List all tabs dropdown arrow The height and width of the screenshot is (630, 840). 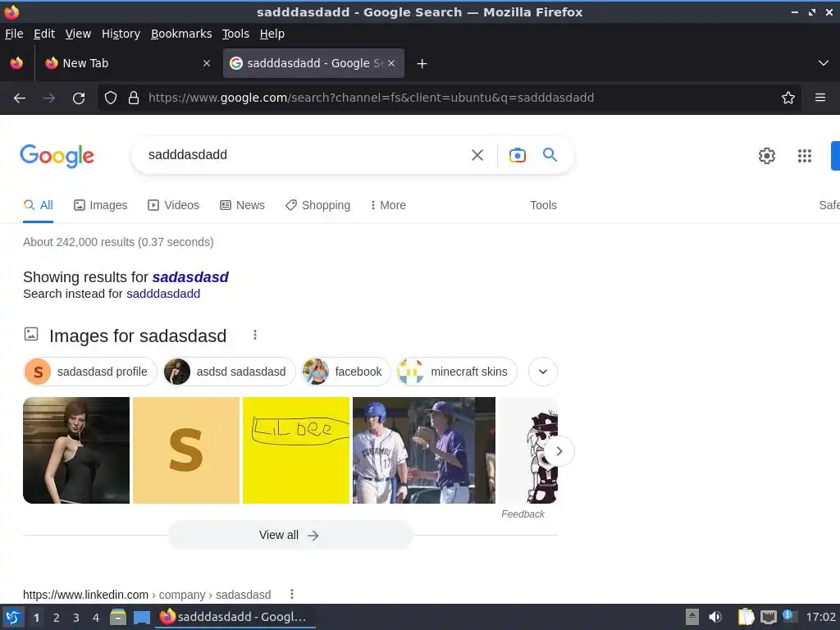pos(824,63)
